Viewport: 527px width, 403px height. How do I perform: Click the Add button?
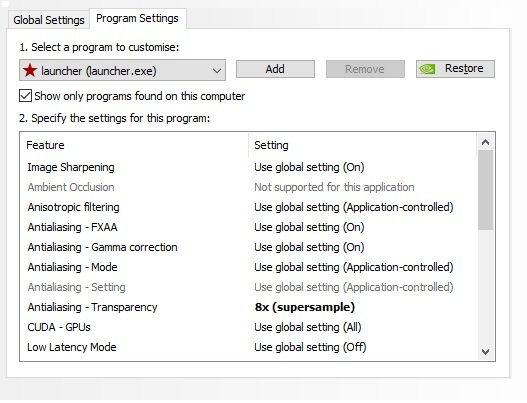275,69
